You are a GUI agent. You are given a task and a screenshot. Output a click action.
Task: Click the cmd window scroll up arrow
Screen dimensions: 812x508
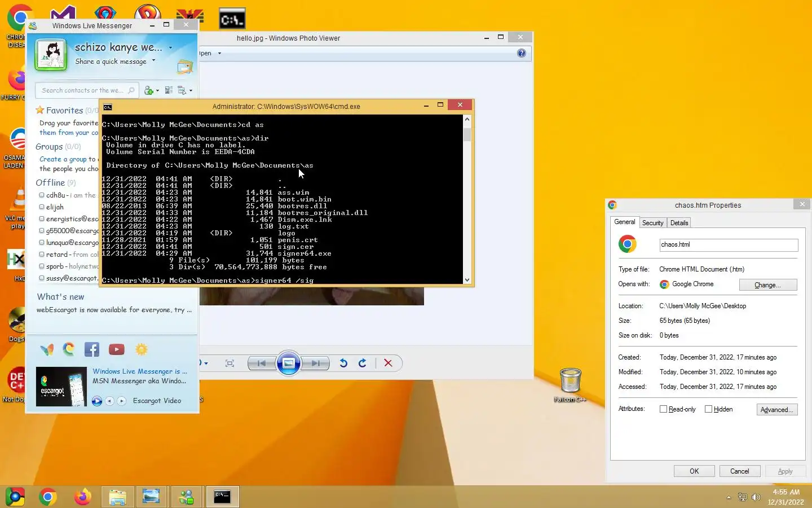[x=467, y=119]
